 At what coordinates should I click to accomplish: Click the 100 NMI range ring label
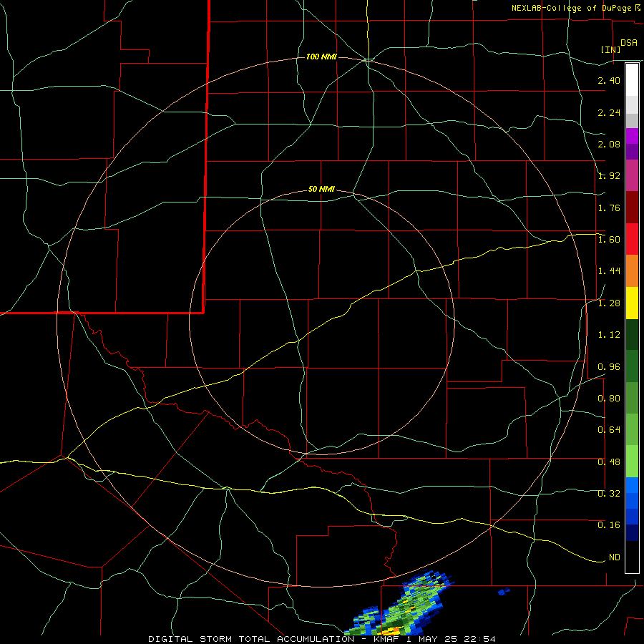(x=321, y=57)
